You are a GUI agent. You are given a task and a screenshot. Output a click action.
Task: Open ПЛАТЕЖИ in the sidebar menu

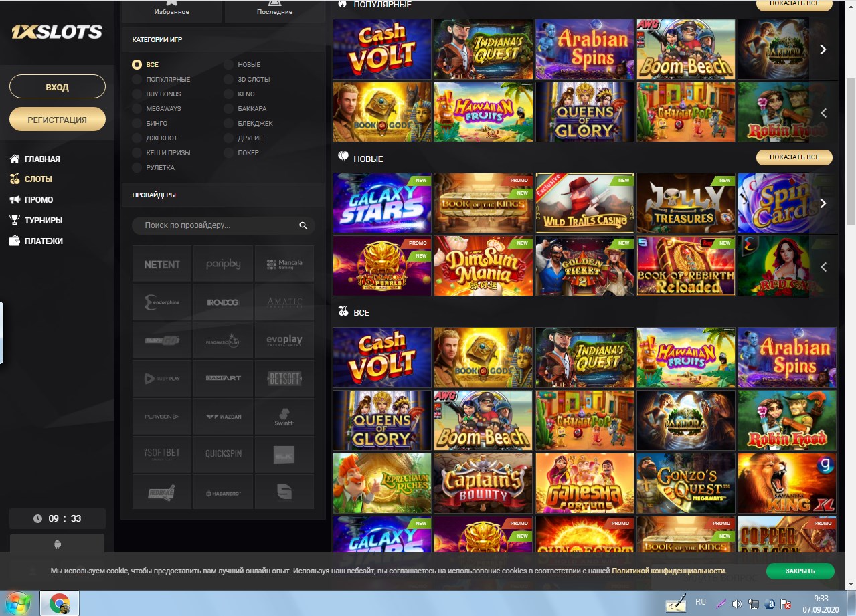click(x=36, y=241)
